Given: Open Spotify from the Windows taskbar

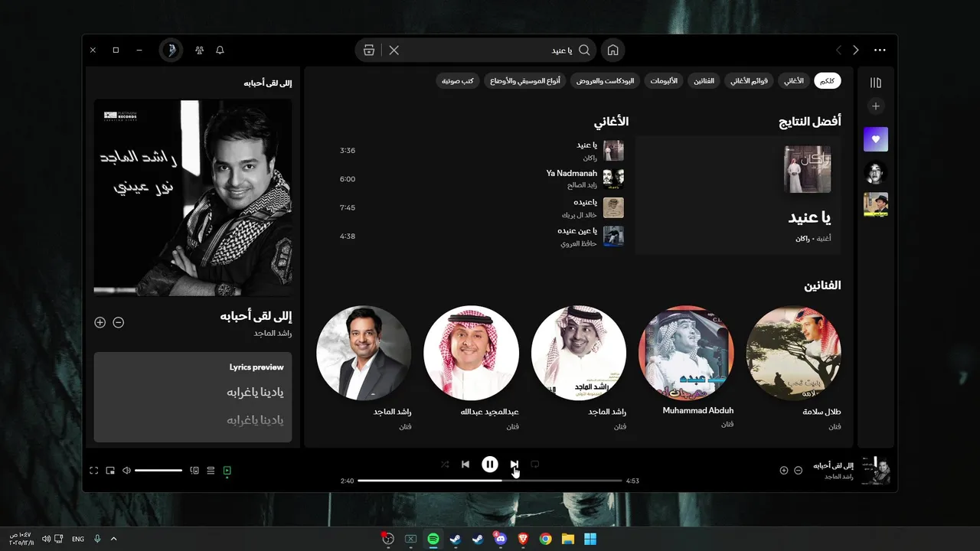Looking at the screenshot, I should coord(433,539).
